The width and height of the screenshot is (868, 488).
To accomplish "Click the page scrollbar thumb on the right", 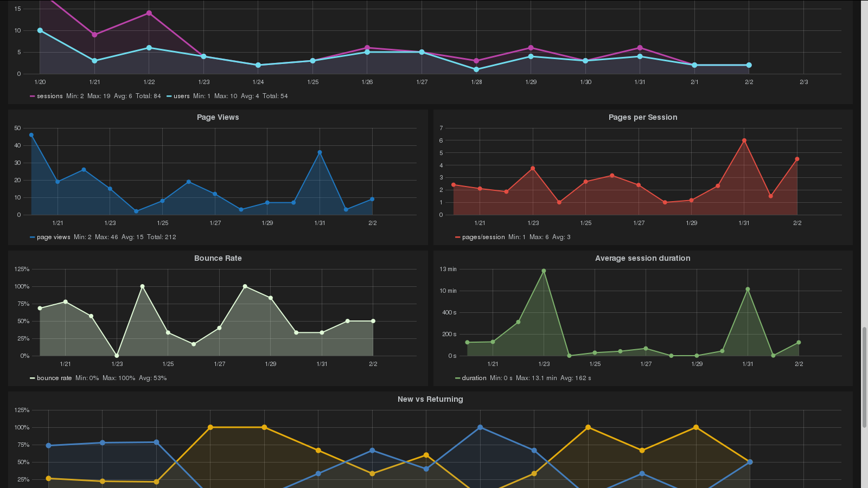I will click(864, 378).
